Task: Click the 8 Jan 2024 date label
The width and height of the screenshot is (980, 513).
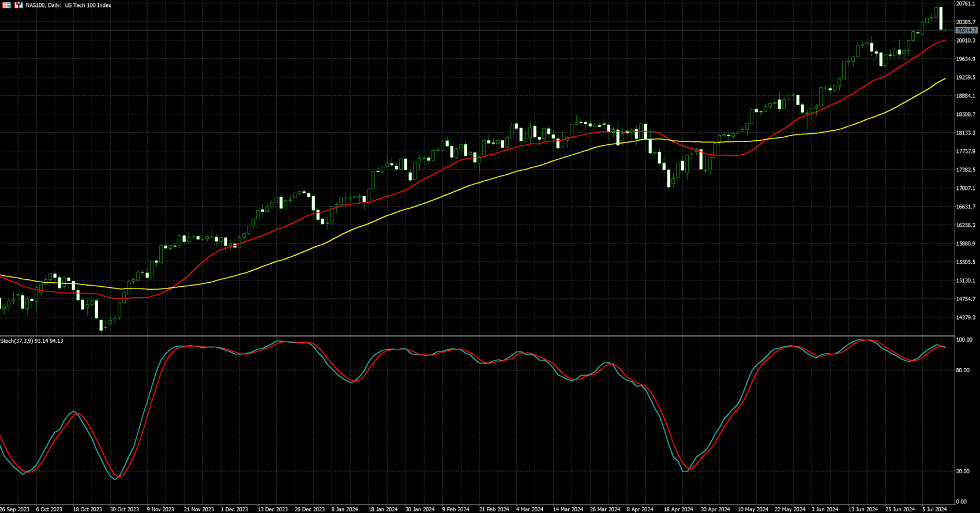Action: click(344, 509)
